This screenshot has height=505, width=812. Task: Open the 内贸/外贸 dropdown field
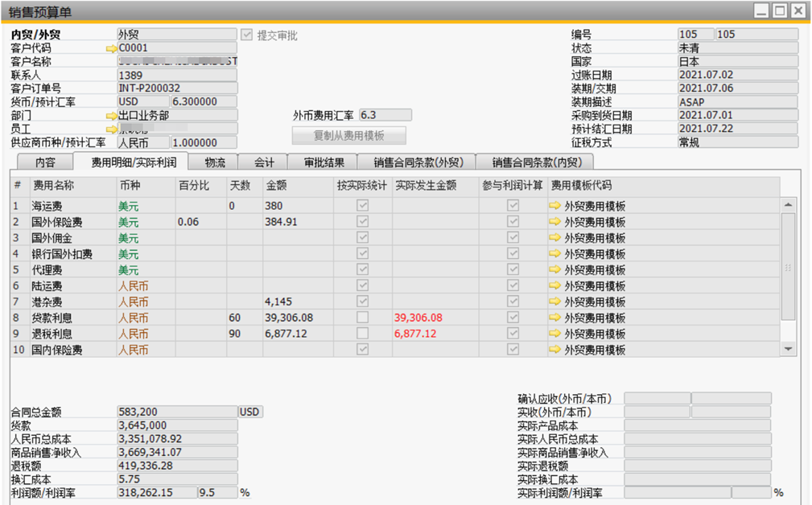[176, 34]
